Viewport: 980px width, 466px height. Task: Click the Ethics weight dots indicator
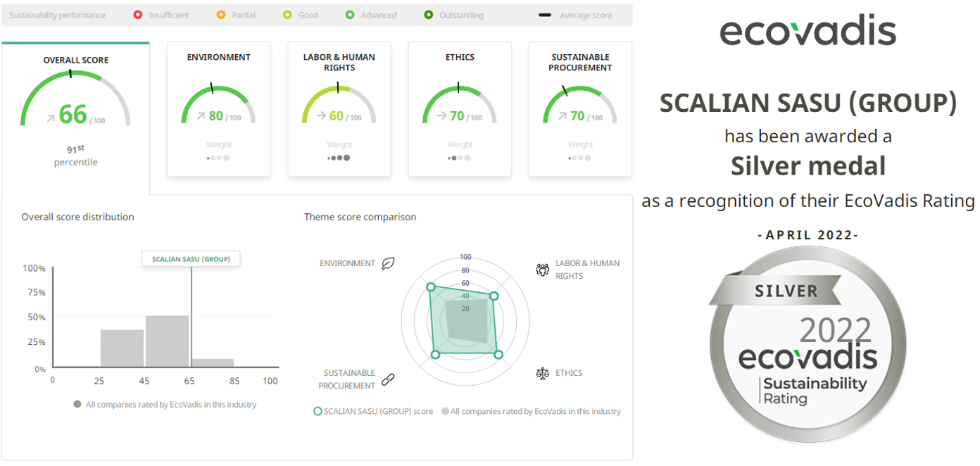[460, 158]
